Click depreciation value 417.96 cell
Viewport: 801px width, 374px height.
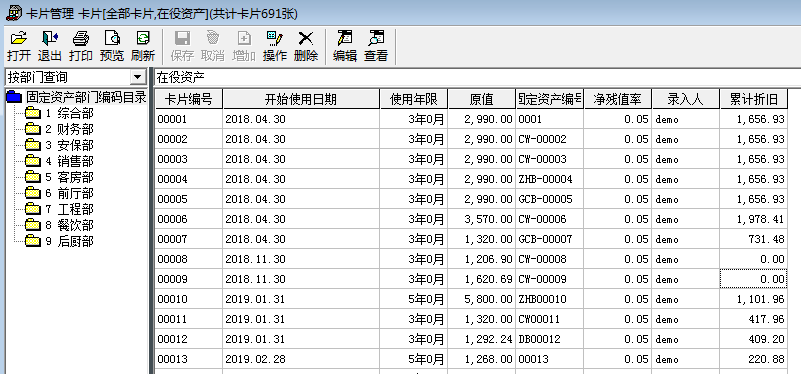(x=753, y=319)
